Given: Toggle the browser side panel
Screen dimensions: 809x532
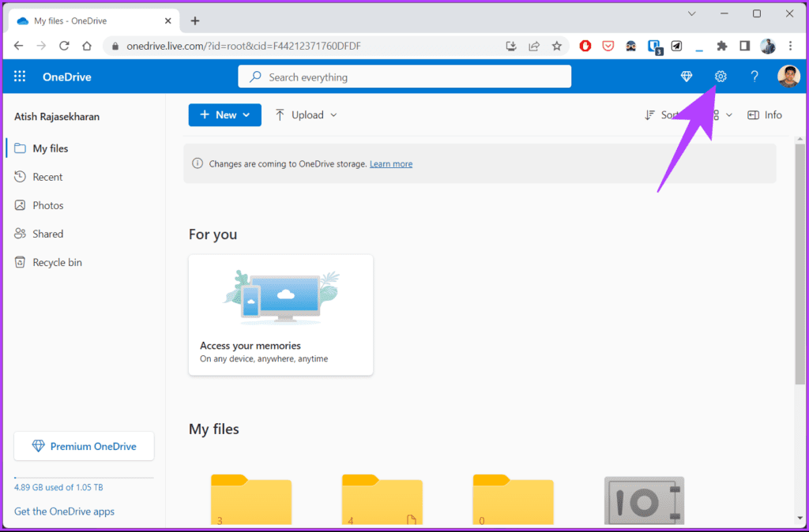Looking at the screenshot, I should click(x=744, y=46).
